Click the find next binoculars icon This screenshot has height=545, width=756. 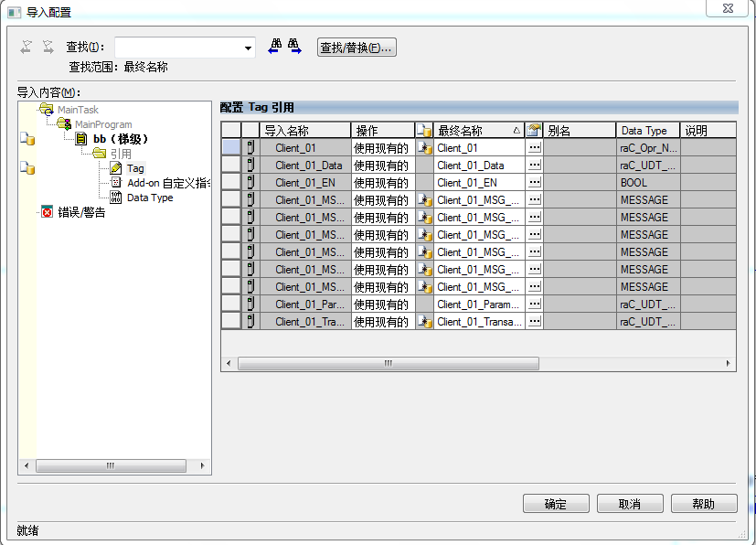[x=294, y=47]
